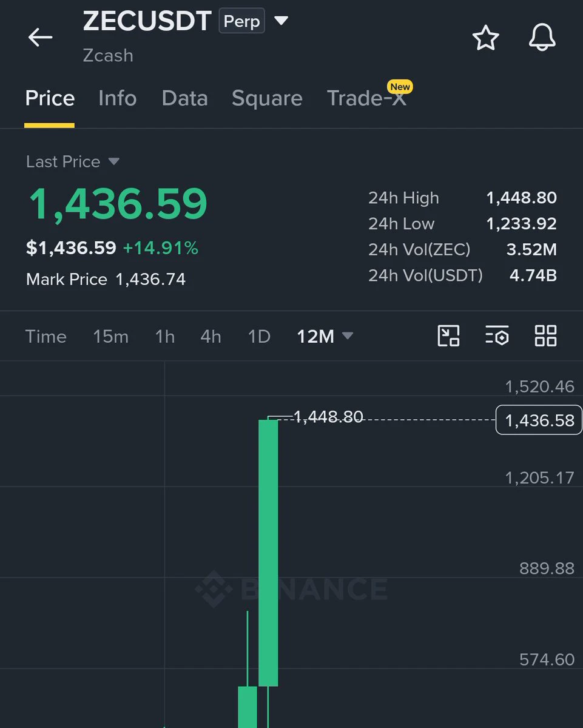This screenshot has width=583, height=728.
Task: Open the Square tab
Action: [267, 98]
